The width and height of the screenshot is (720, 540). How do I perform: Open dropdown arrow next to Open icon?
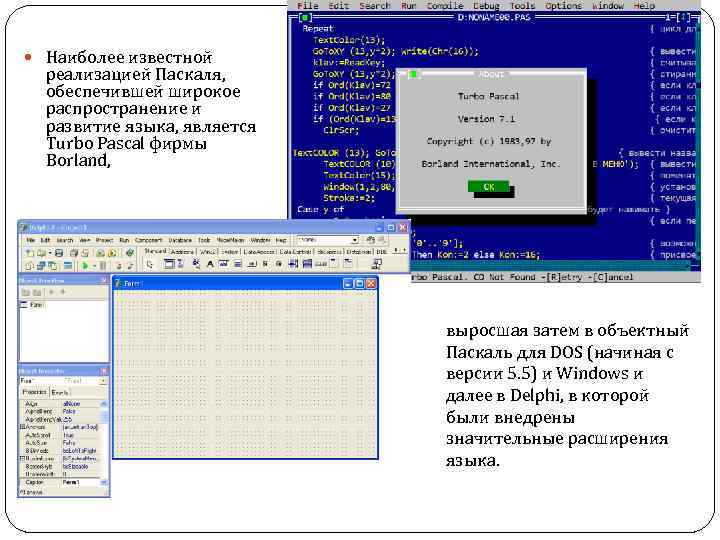pos(50,253)
